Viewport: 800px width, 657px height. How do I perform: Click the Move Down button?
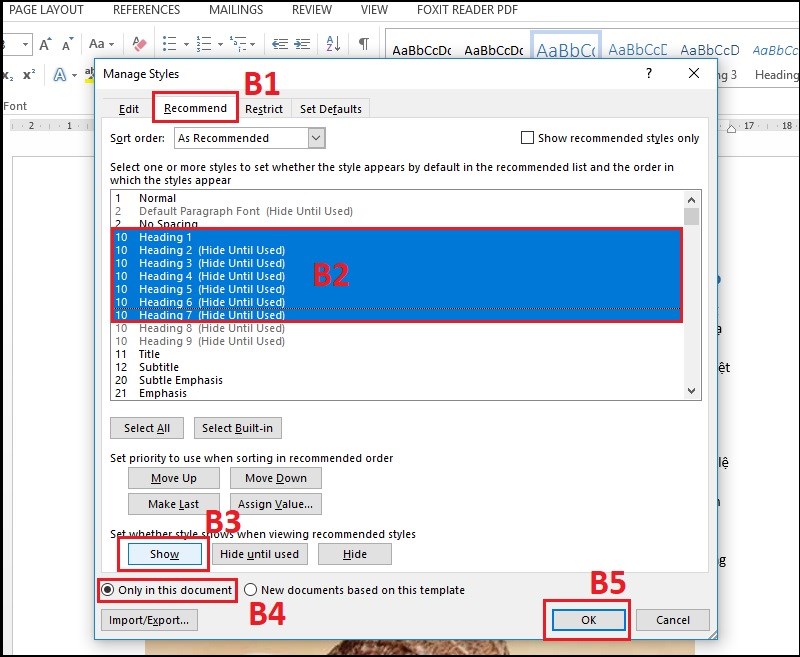coord(276,478)
